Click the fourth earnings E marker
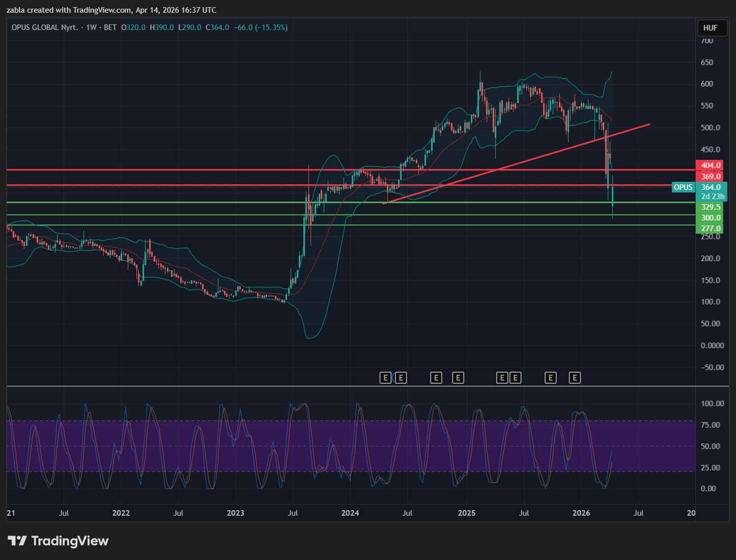The width and height of the screenshot is (736, 560). tap(458, 378)
